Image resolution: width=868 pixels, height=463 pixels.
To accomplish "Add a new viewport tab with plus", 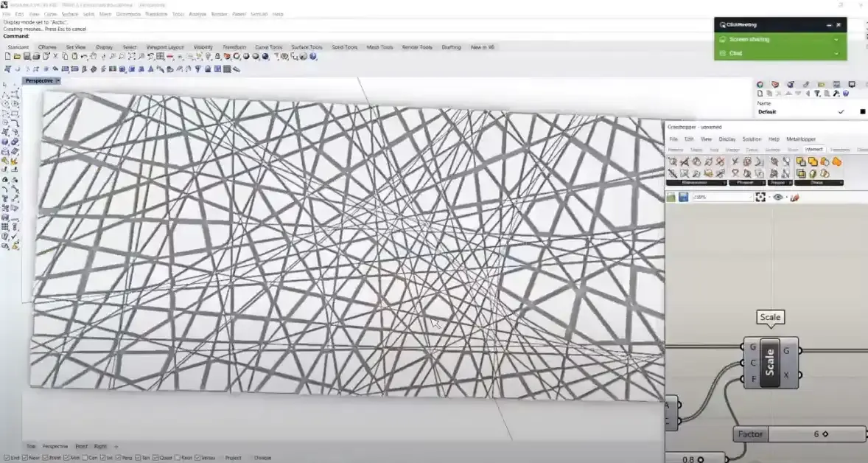I will point(116,446).
